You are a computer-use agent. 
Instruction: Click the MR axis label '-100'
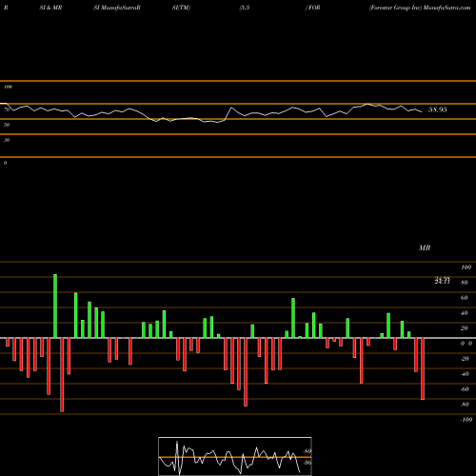click(x=466, y=420)
